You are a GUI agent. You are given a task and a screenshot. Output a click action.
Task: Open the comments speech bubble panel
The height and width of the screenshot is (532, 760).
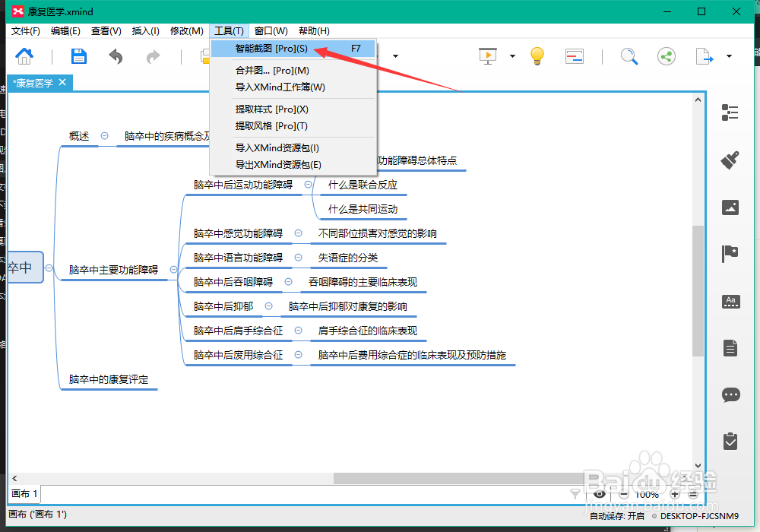tap(730, 395)
